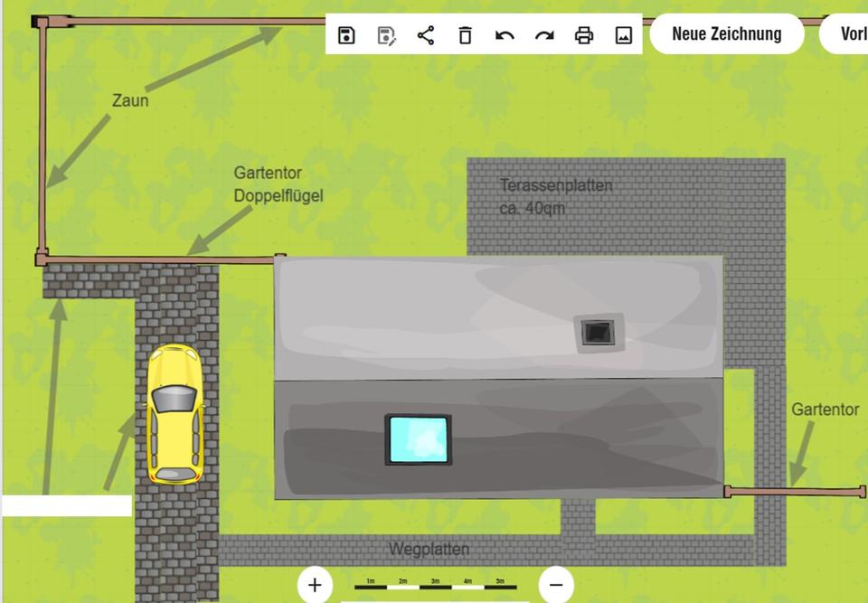
Task: Select the chimney on the light roof
Action: click(597, 334)
